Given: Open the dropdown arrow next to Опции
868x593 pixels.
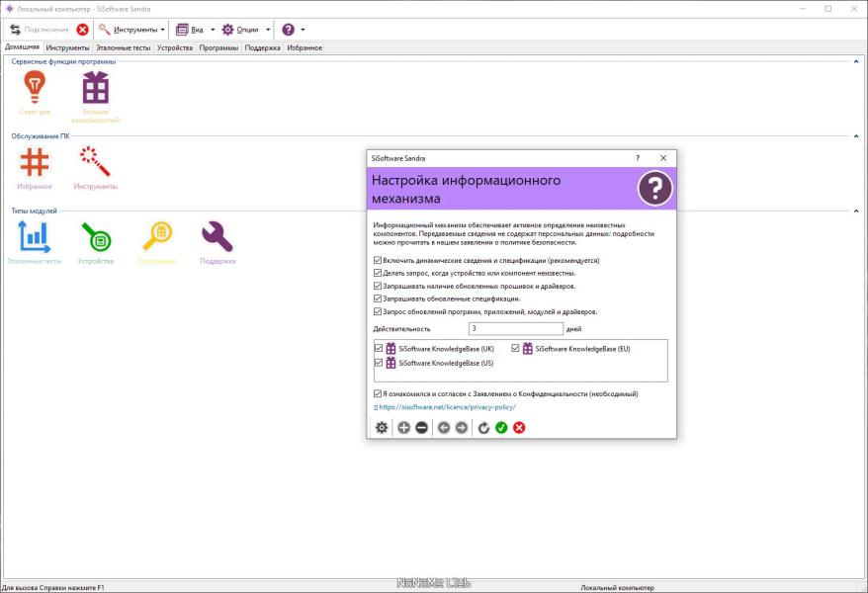Looking at the screenshot, I should [268, 30].
